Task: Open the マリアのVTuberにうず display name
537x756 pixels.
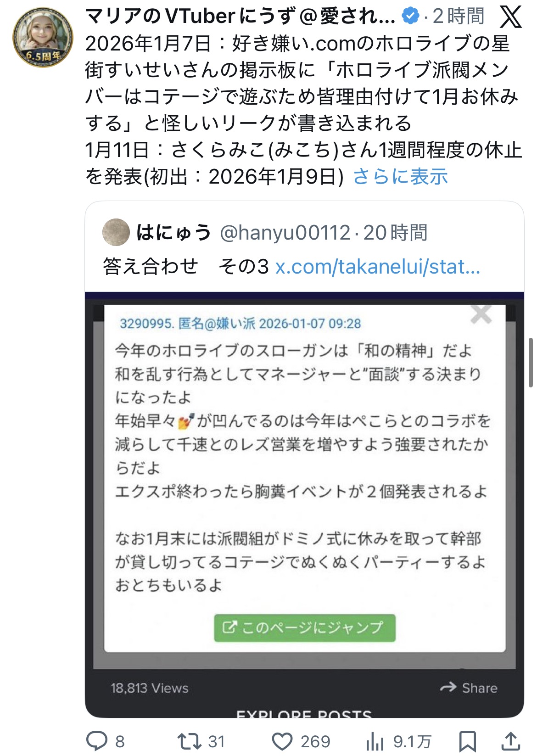Action: [x=240, y=17]
